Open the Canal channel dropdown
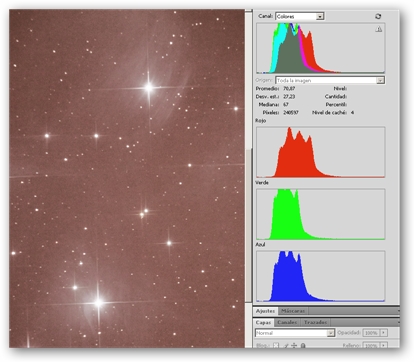This screenshot has height=362, width=414. [300, 16]
